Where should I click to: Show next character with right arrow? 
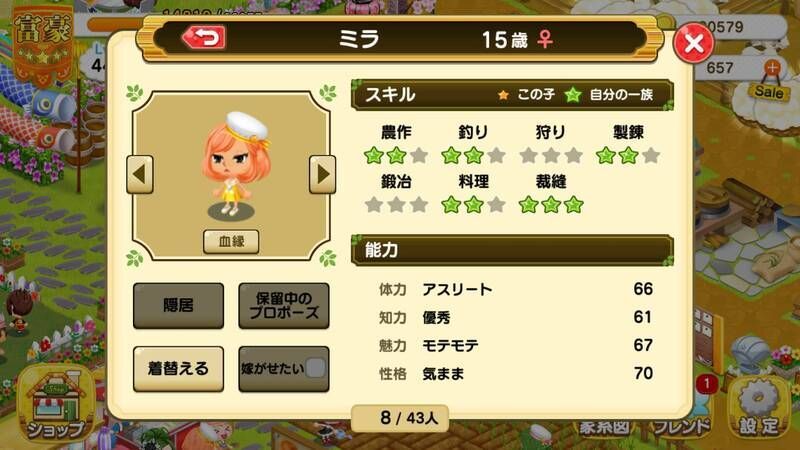click(x=322, y=174)
